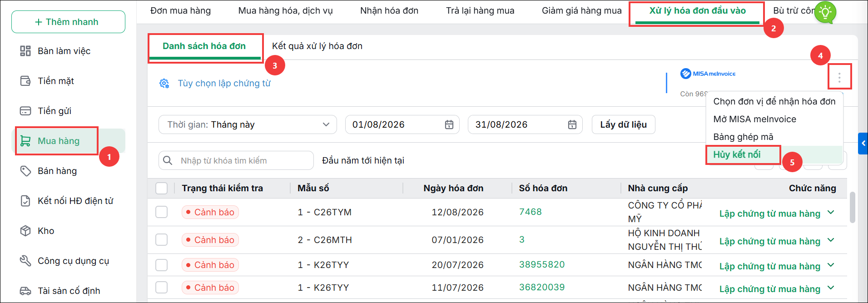Expand the action arrow for invoice 7468
The image size is (868, 303).
click(831, 212)
